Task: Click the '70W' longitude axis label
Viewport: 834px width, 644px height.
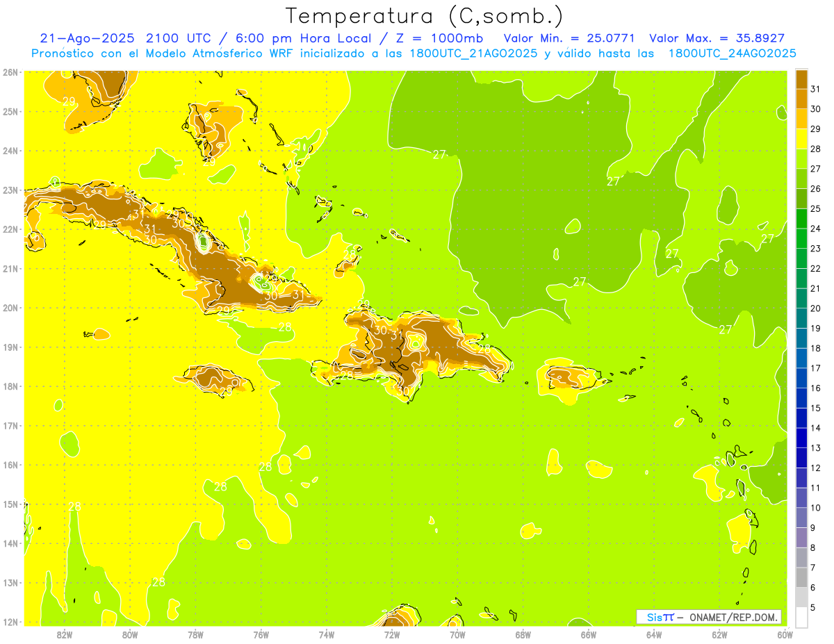Action: (x=457, y=634)
